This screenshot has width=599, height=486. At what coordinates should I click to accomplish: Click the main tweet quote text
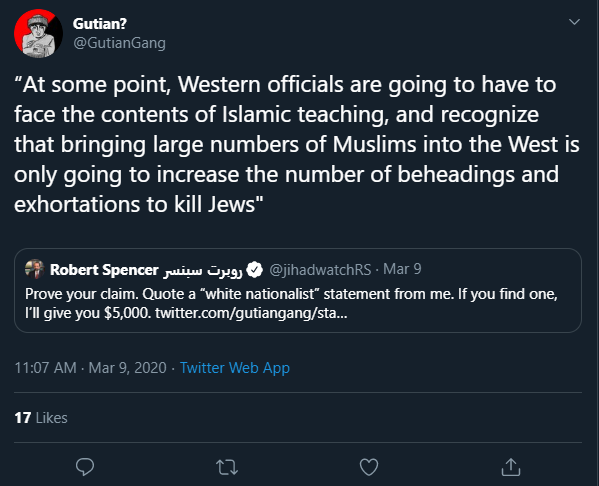click(297, 144)
